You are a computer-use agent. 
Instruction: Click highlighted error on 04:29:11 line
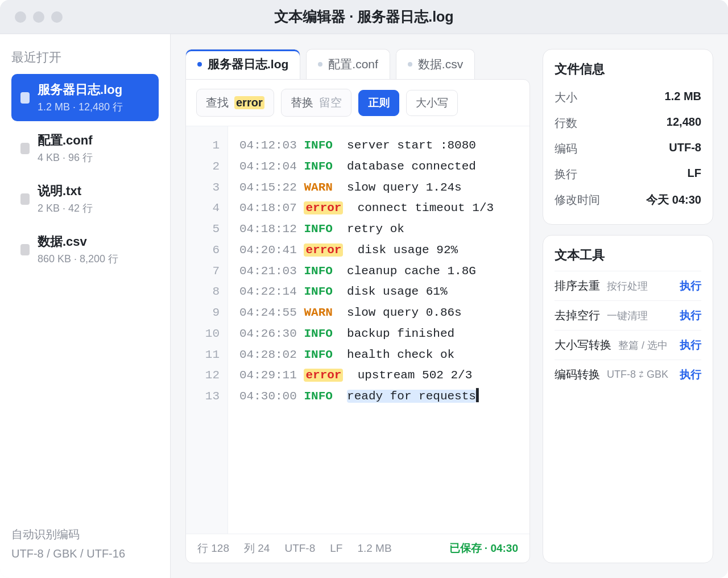pos(323,375)
